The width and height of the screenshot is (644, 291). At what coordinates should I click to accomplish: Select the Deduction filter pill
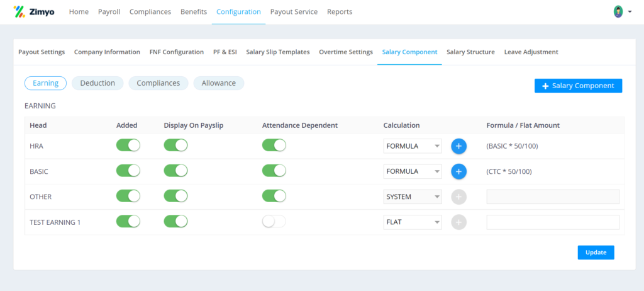(x=97, y=83)
